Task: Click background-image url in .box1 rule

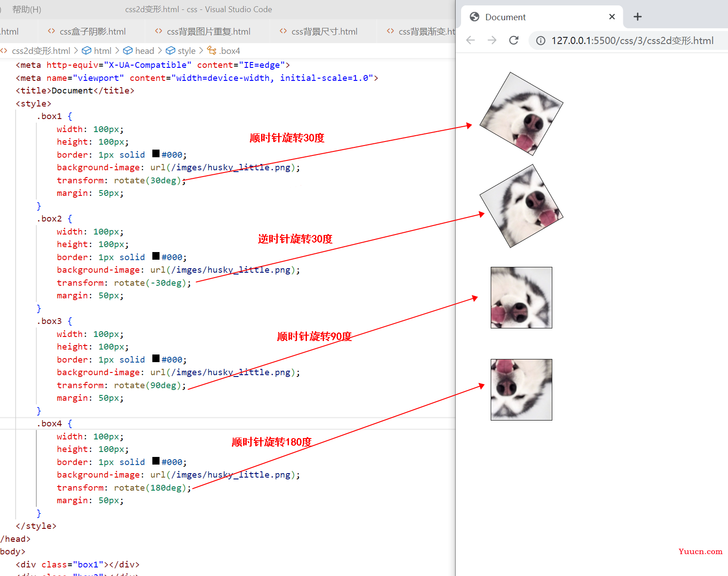Action: point(178,168)
